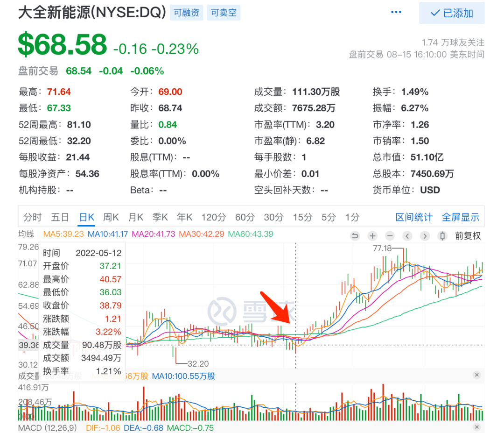This screenshot has height=433, width=504.
Task: Click the 可融资 tag
Action: click(x=186, y=13)
